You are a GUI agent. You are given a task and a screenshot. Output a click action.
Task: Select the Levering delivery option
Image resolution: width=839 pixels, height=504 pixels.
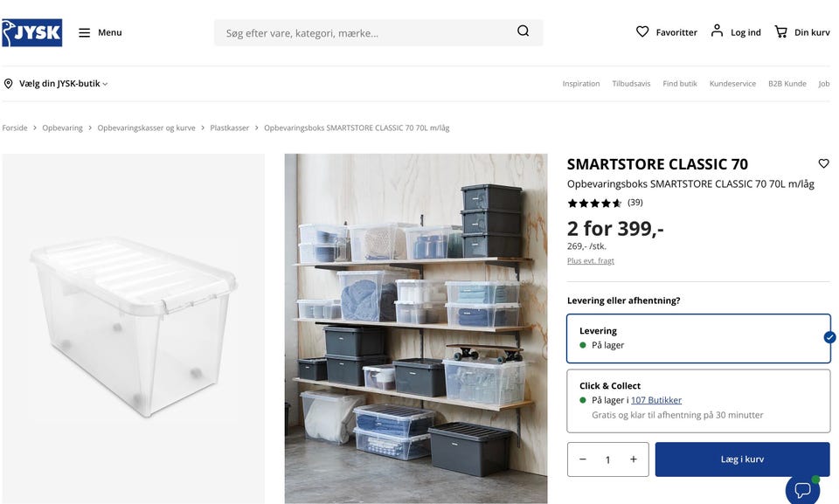698,338
